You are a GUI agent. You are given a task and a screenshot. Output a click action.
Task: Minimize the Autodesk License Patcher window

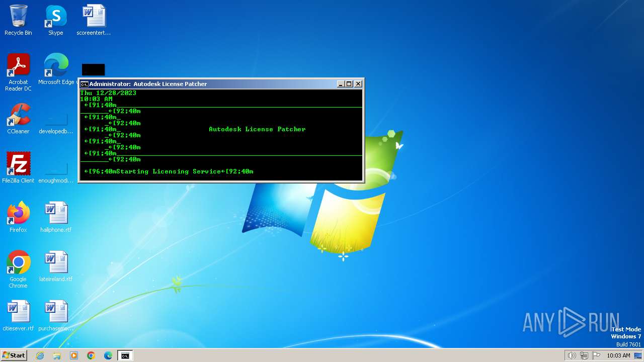point(341,84)
